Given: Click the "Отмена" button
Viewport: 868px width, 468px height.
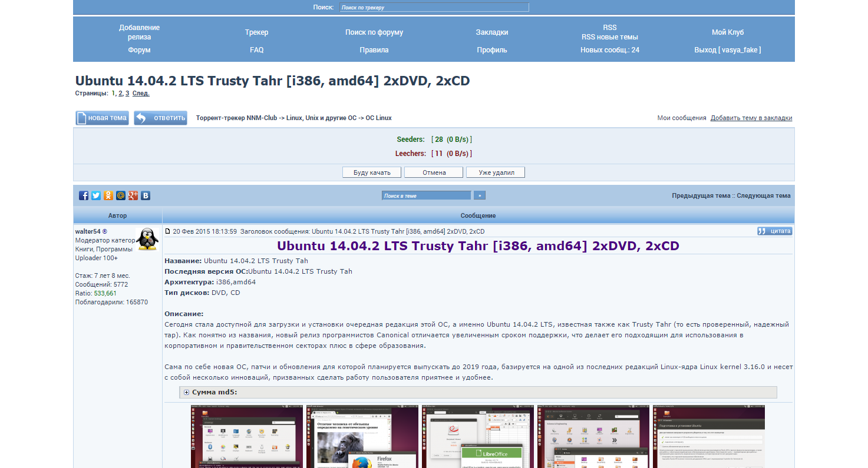Looking at the screenshot, I should click(434, 172).
